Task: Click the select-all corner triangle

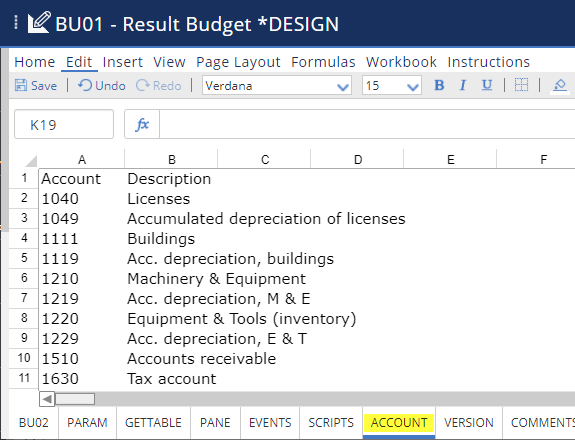Action: 31,161
